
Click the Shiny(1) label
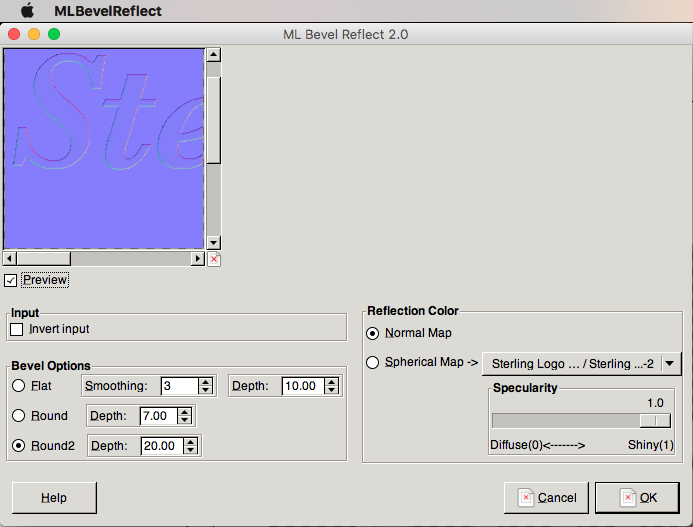(x=651, y=445)
